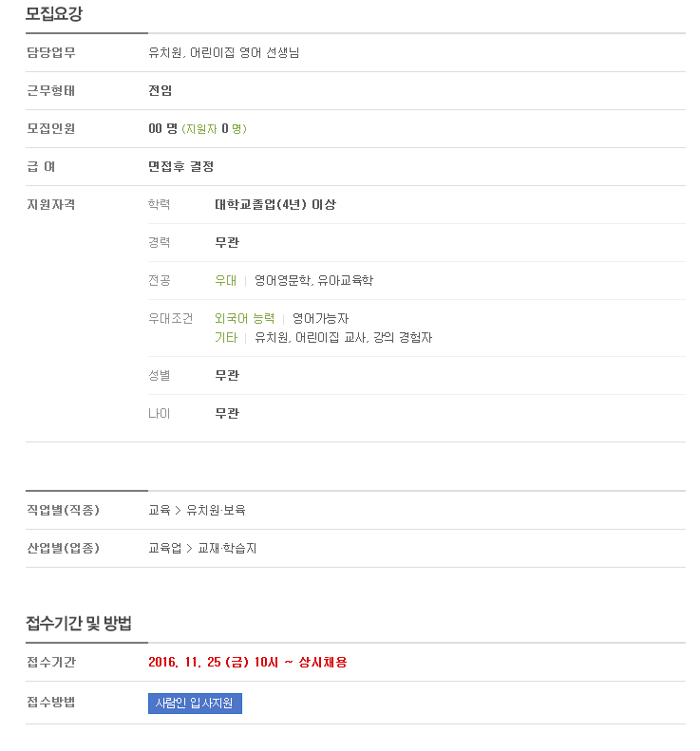The width and height of the screenshot is (700, 751).
Task: Click the green 우대 label in 전공 row
Action: coord(226,281)
